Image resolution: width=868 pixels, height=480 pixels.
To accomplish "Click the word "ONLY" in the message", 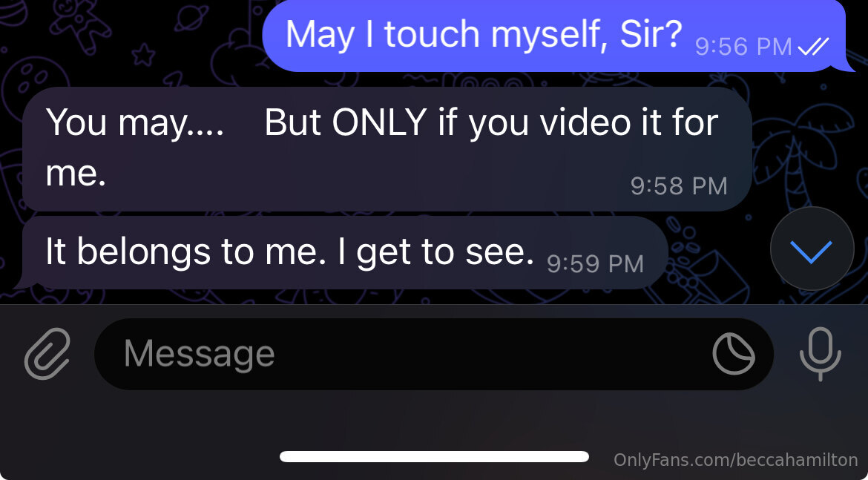I will [x=379, y=122].
